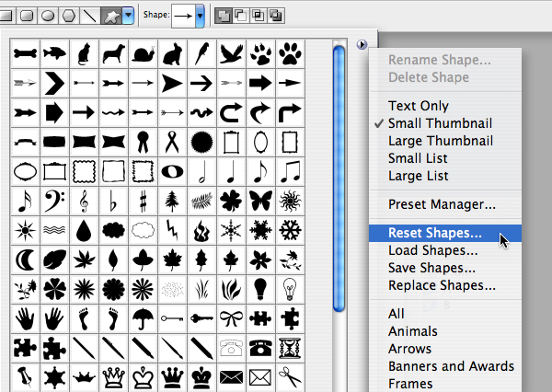Pick the raindrop shape
Screen dimensions: 552x392
[x=84, y=231]
